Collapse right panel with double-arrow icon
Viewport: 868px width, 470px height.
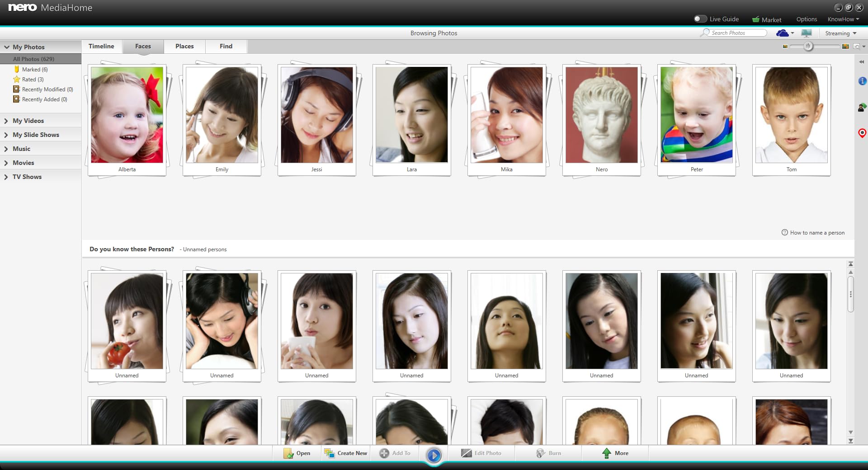point(862,62)
